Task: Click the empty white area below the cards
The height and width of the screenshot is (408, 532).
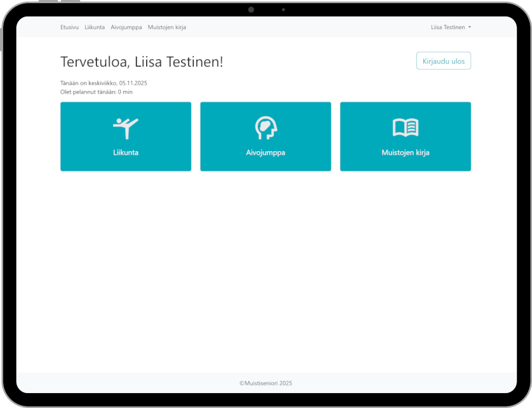Action: (x=266, y=266)
